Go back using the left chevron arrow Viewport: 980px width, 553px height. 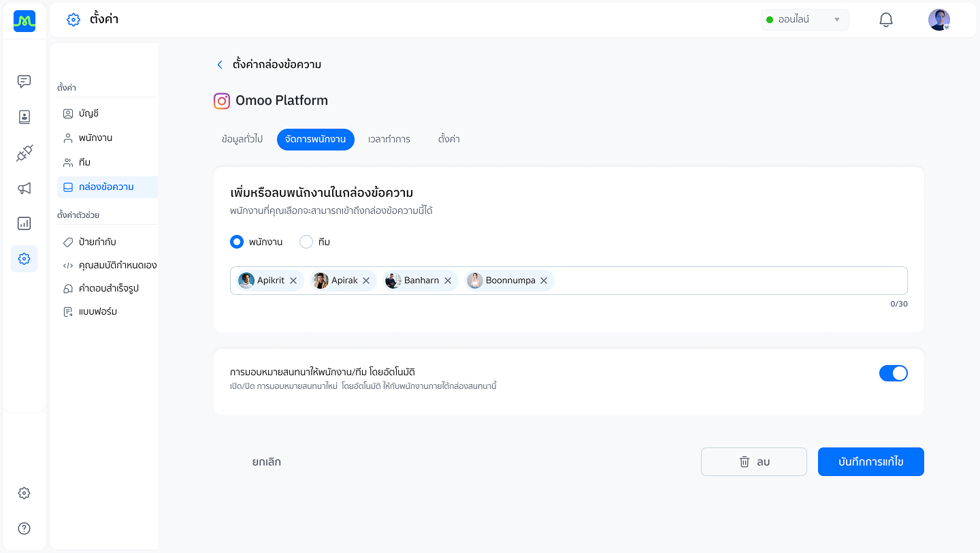tap(219, 65)
